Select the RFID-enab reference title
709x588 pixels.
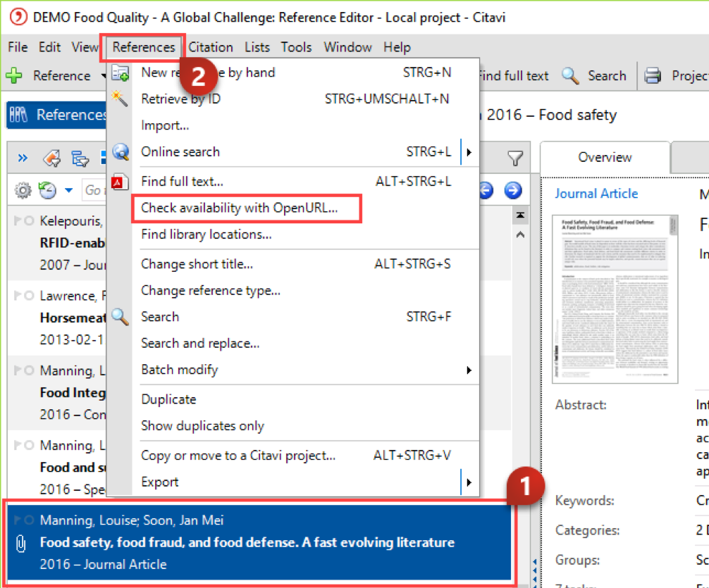(73, 243)
